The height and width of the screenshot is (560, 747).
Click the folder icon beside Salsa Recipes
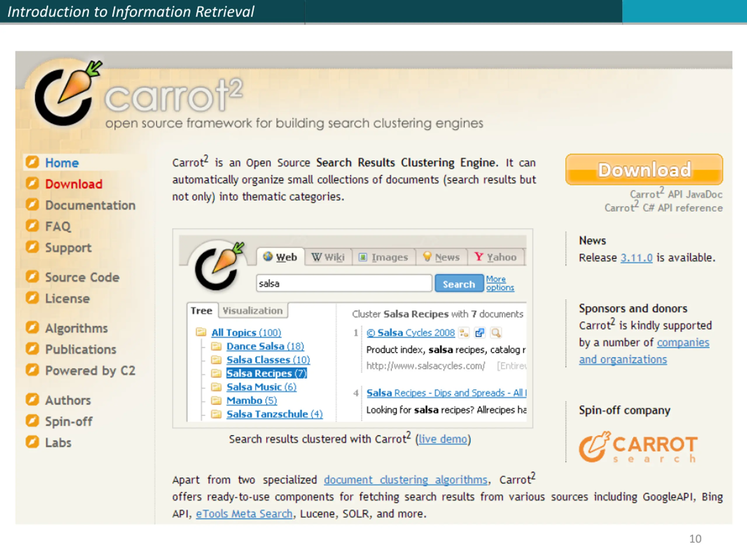216,373
